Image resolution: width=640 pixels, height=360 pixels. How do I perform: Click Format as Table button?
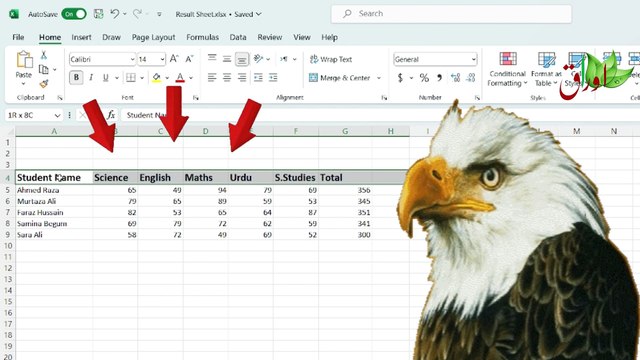click(546, 69)
